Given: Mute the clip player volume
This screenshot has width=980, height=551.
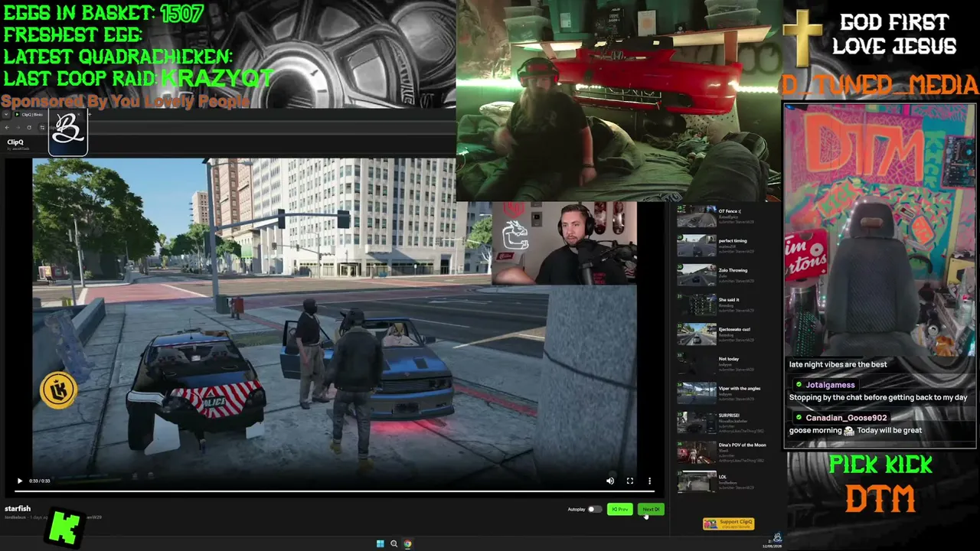Looking at the screenshot, I should click(610, 481).
